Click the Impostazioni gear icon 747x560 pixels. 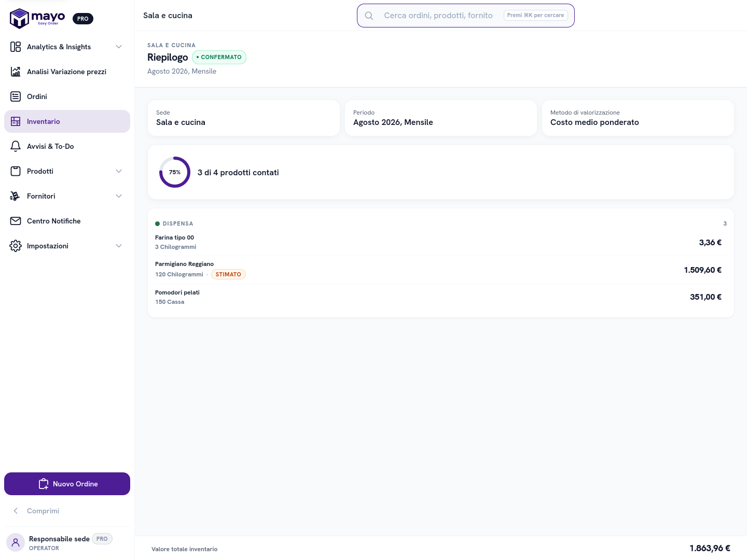(x=16, y=246)
